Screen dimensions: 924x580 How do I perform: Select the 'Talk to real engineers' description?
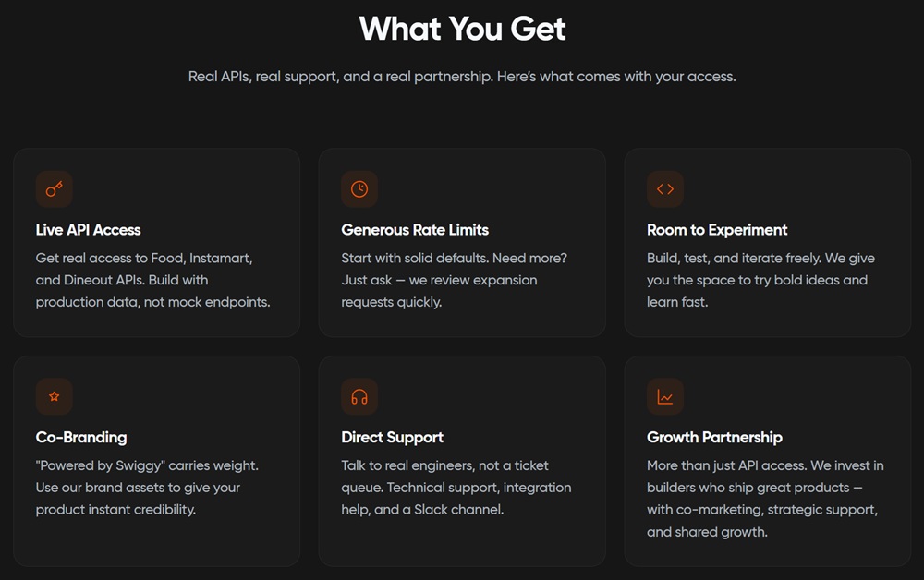pos(456,488)
